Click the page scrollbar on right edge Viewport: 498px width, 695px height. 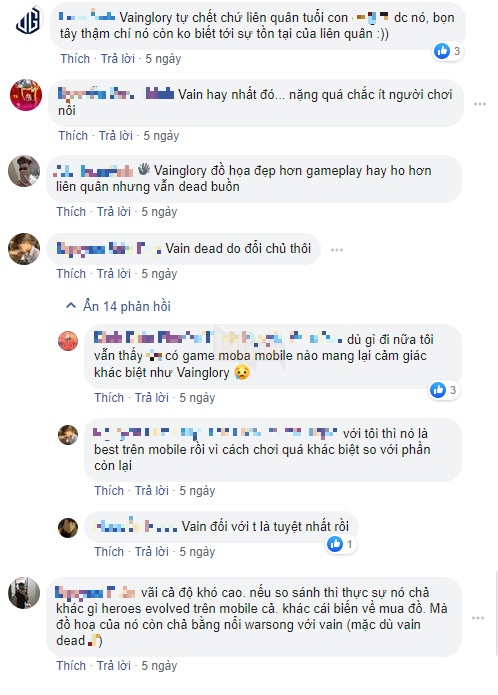coord(496,614)
